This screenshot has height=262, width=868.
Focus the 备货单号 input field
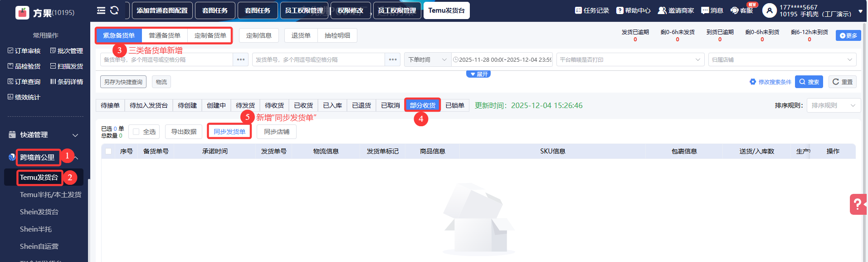tap(167, 59)
